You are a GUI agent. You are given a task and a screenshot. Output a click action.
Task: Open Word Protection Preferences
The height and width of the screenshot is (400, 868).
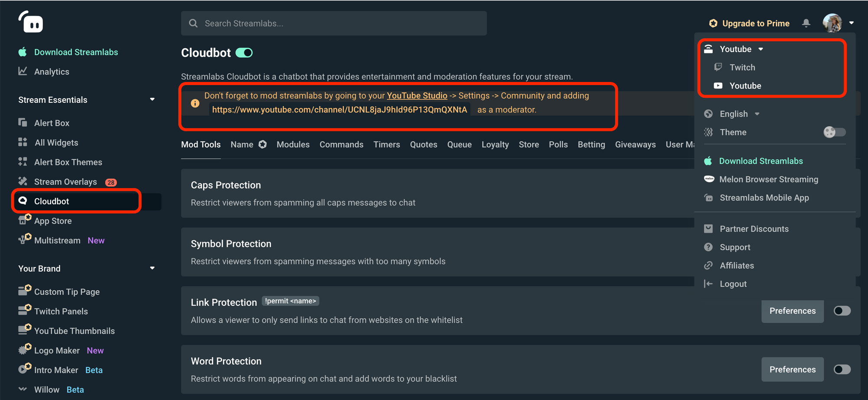(x=792, y=369)
